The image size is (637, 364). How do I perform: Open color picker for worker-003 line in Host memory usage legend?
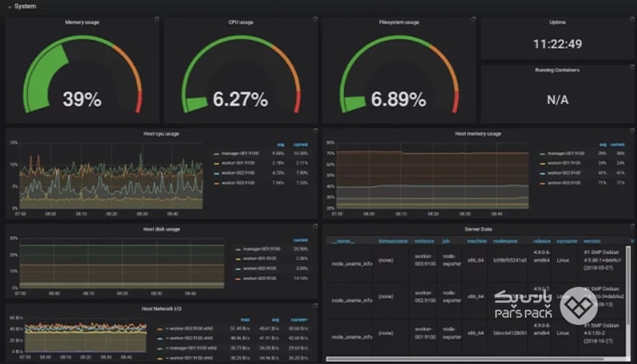point(543,183)
